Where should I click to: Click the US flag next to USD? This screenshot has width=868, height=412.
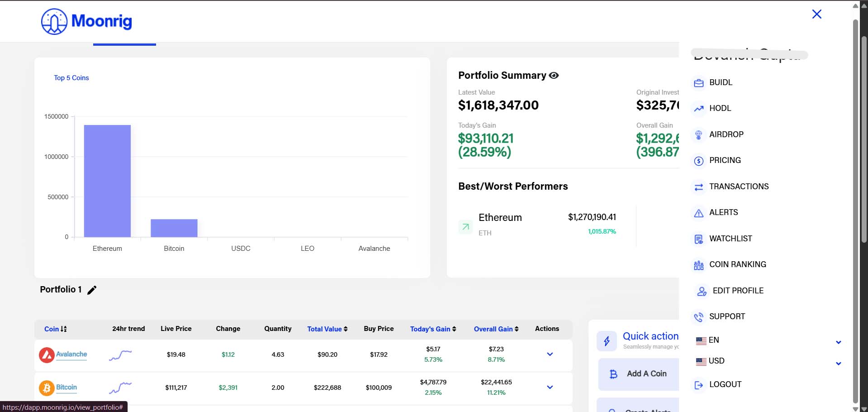(701, 362)
